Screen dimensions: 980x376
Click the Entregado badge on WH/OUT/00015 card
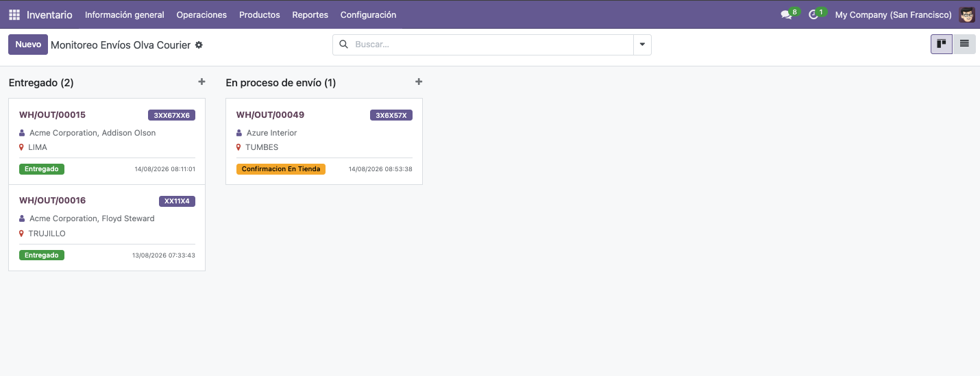(x=42, y=168)
